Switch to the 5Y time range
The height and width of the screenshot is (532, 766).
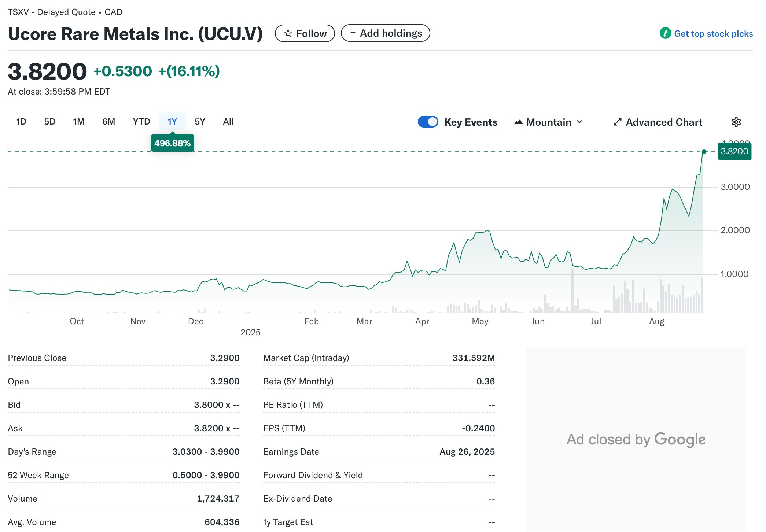[200, 122]
